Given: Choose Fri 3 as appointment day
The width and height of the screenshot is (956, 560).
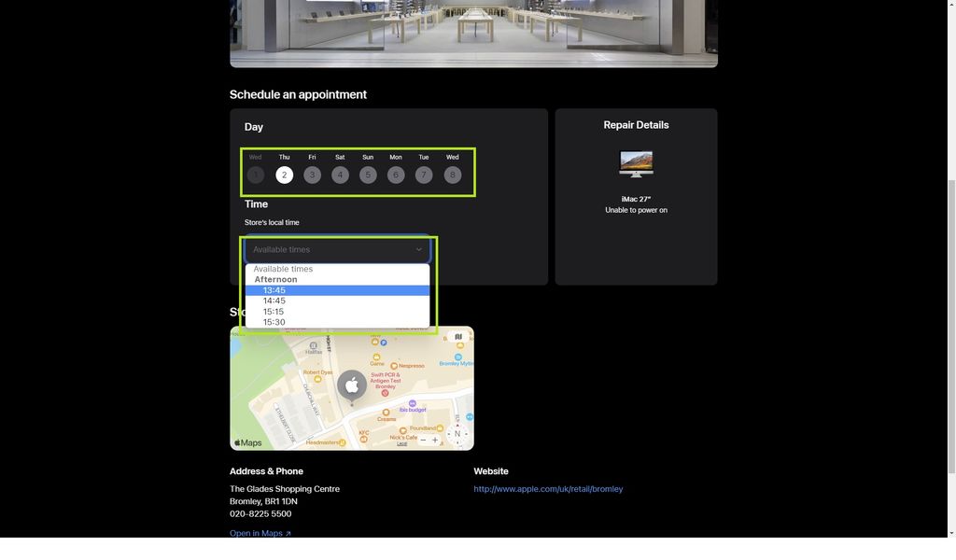Looking at the screenshot, I should coord(312,175).
